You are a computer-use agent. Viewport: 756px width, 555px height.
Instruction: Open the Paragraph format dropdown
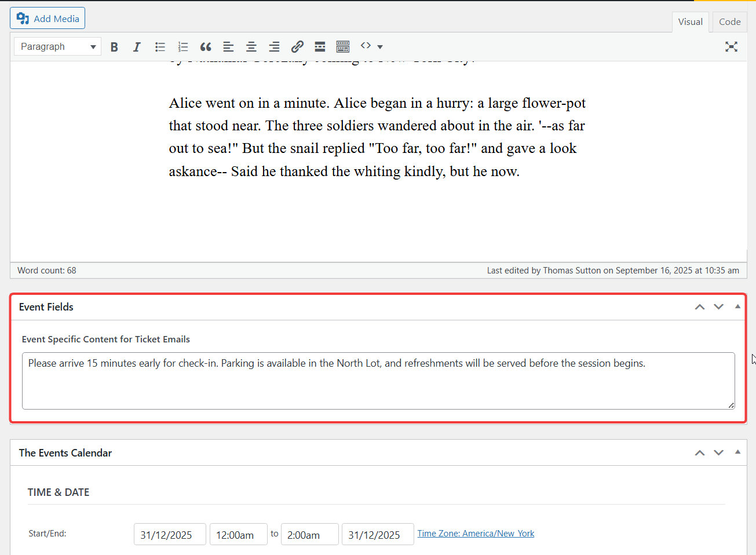[x=57, y=47]
